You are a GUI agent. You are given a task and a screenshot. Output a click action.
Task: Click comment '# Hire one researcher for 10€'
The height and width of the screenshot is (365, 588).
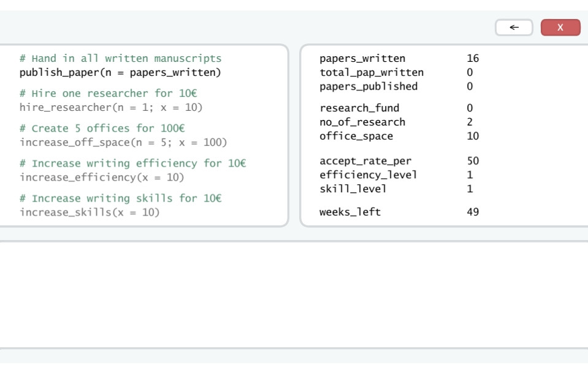coord(109,93)
